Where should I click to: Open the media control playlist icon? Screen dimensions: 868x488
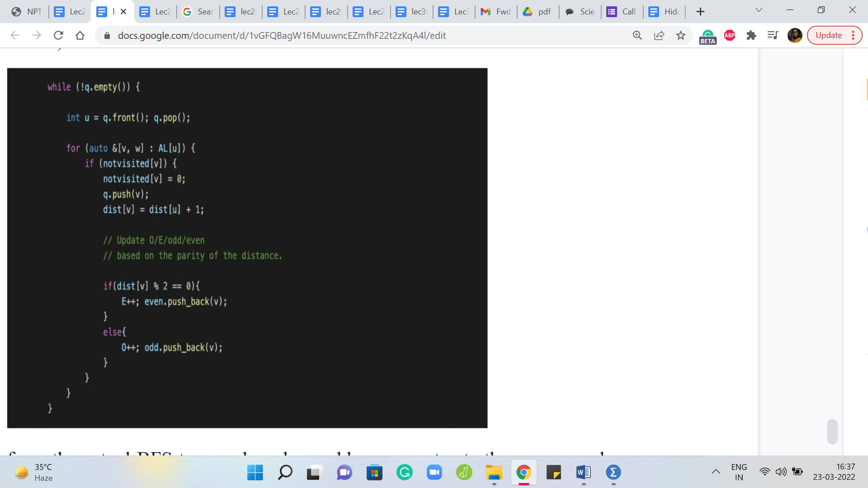pos(773,35)
